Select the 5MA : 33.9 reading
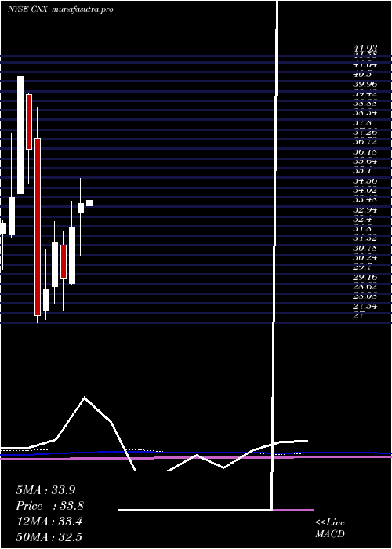Screen dimensions: 392x549 click(45, 490)
